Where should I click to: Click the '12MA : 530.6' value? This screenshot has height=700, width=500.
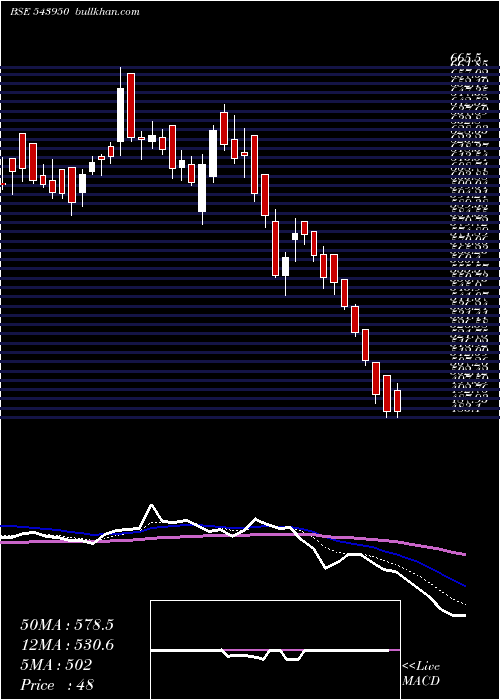tap(67, 644)
